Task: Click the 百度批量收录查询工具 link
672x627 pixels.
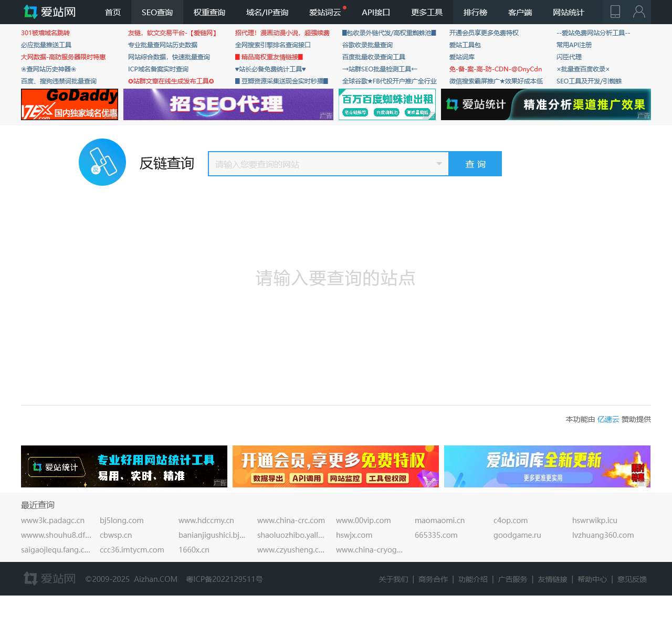Action: (x=374, y=57)
